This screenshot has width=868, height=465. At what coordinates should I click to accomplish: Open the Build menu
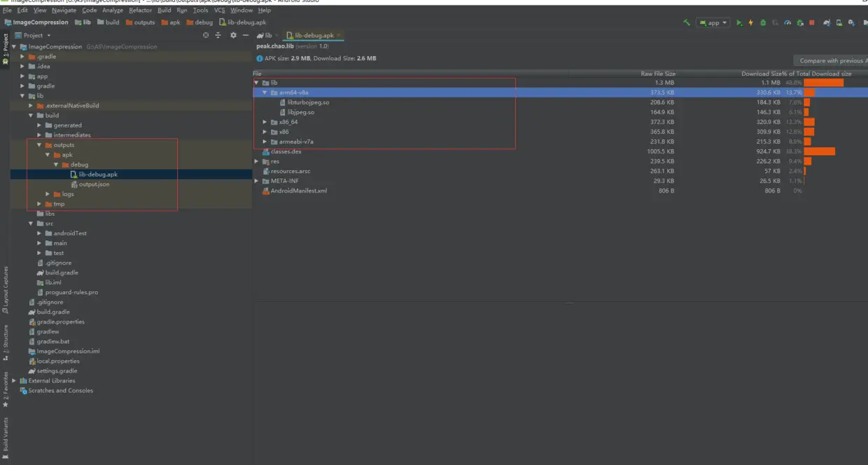tap(164, 11)
